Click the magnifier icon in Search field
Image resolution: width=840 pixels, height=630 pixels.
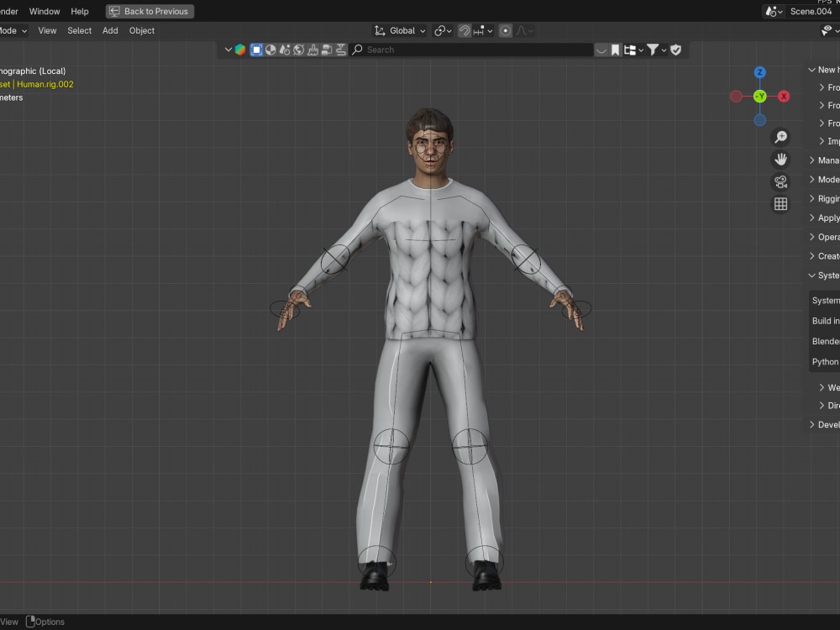point(357,50)
